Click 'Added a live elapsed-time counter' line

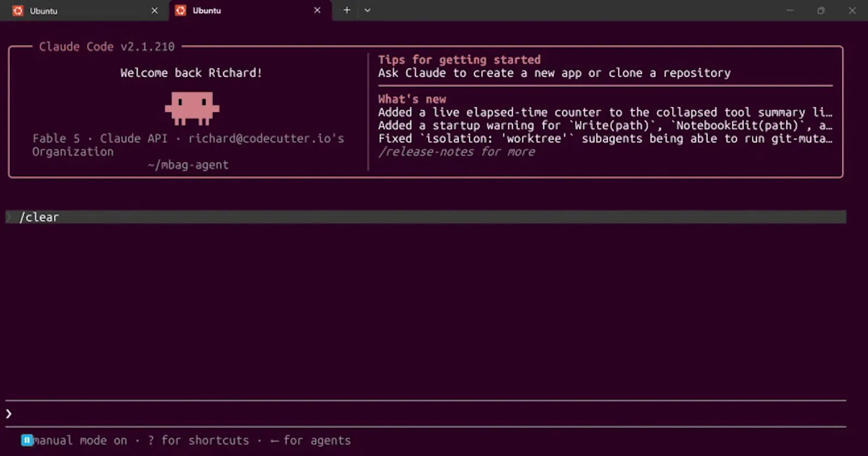click(605, 112)
